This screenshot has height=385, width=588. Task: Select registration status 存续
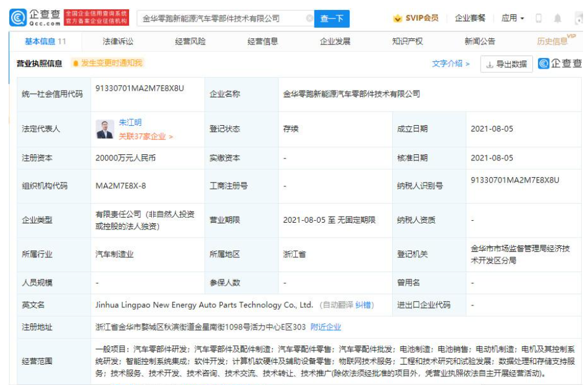(291, 129)
